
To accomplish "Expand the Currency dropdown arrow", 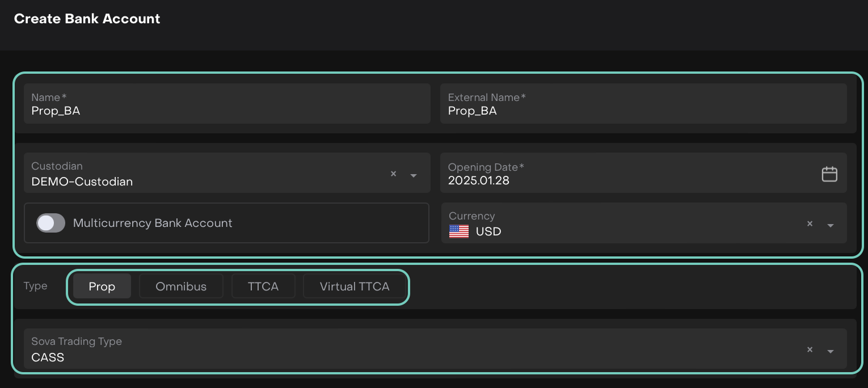I will [831, 225].
